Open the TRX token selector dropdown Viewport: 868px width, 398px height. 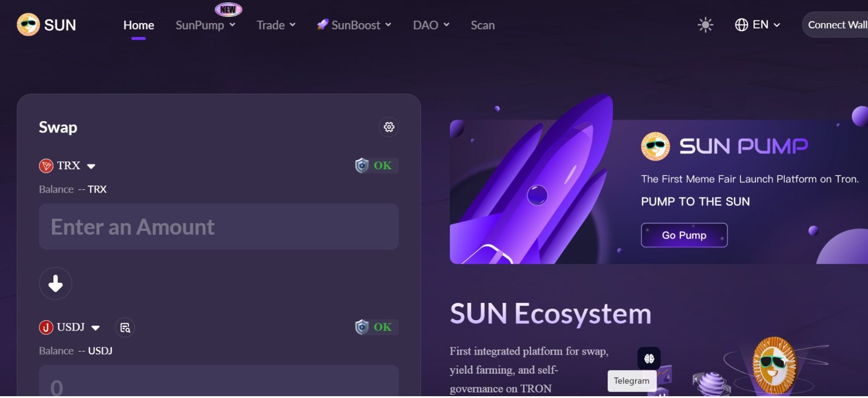[68, 166]
